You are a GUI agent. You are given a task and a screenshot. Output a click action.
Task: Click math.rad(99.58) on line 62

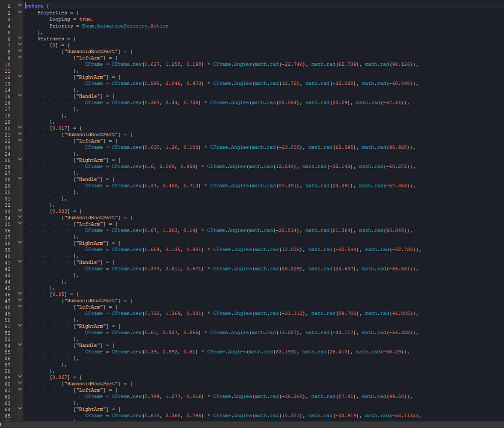[384, 396]
